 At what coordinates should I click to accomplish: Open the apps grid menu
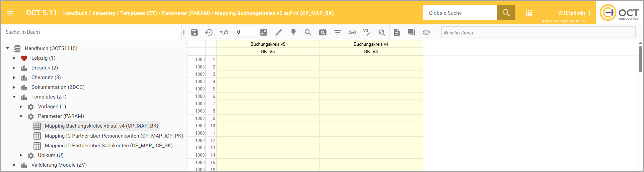click(529, 13)
